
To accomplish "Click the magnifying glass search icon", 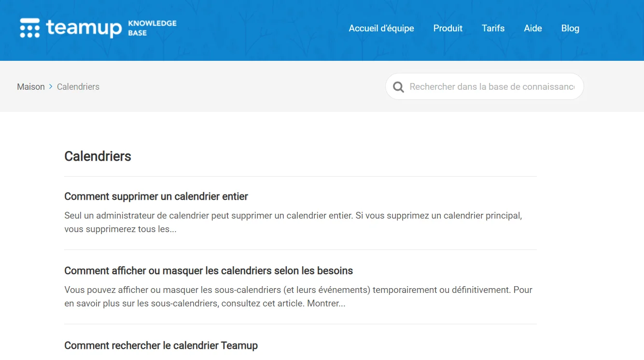I will click(398, 86).
